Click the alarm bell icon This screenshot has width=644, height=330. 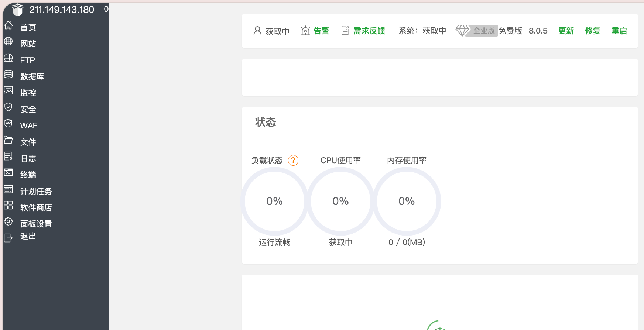[x=305, y=31]
